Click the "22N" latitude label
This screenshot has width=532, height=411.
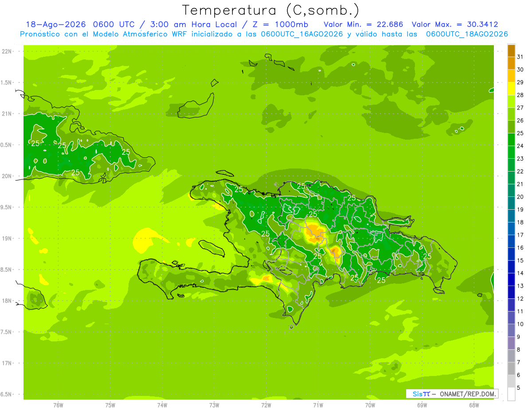coord(7,51)
